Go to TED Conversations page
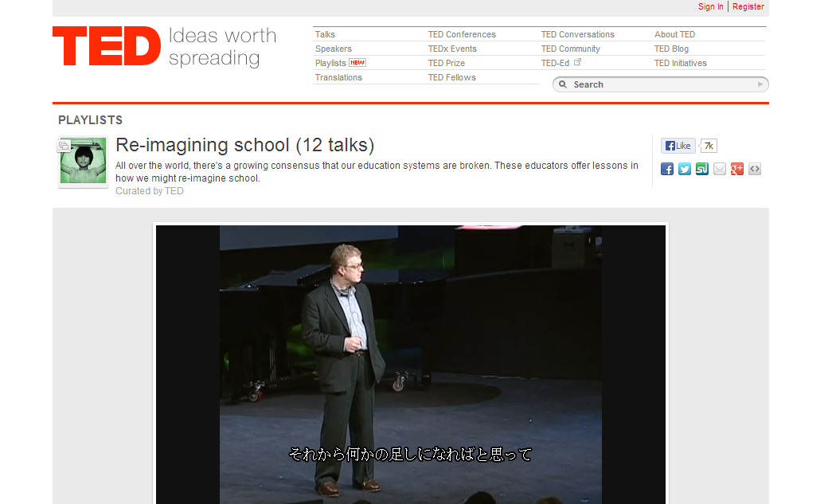Image resolution: width=832 pixels, height=504 pixels. [x=577, y=34]
